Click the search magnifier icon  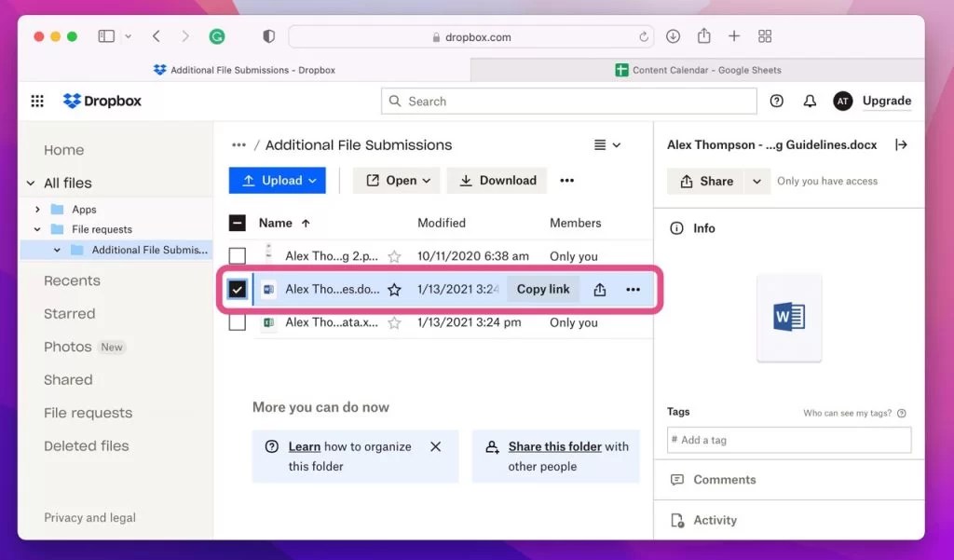(x=394, y=101)
